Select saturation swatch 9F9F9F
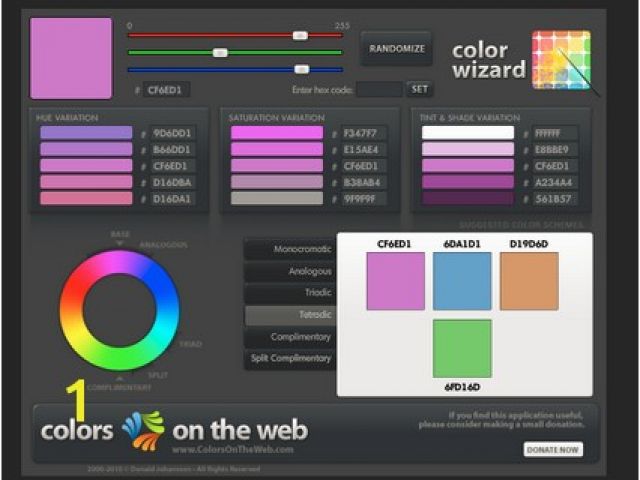The width and height of the screenshot is (640, 480). click(x=277, y=198)
